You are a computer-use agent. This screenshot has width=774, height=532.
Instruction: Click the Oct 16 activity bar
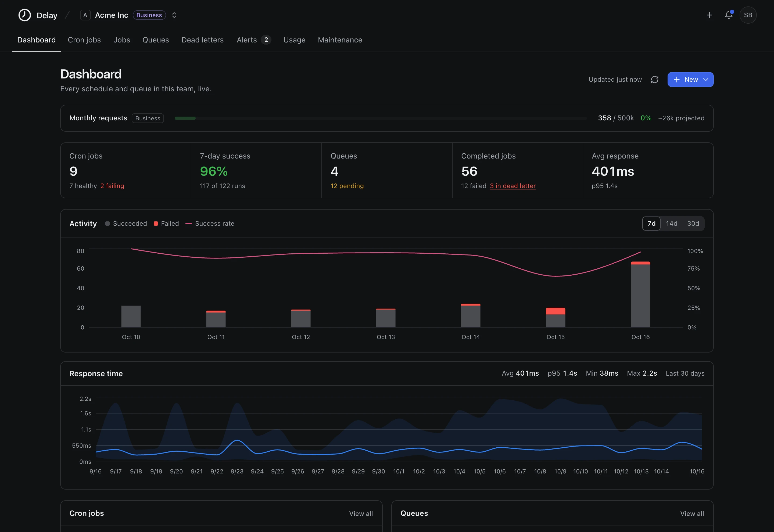(x=640, y=294)
